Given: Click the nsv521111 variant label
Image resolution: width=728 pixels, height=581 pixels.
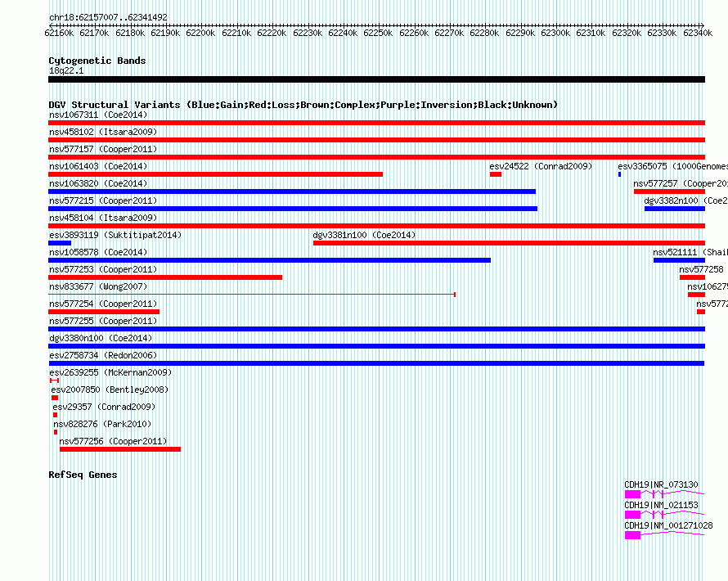Looking at the screenshot, I should coord(690,252).
